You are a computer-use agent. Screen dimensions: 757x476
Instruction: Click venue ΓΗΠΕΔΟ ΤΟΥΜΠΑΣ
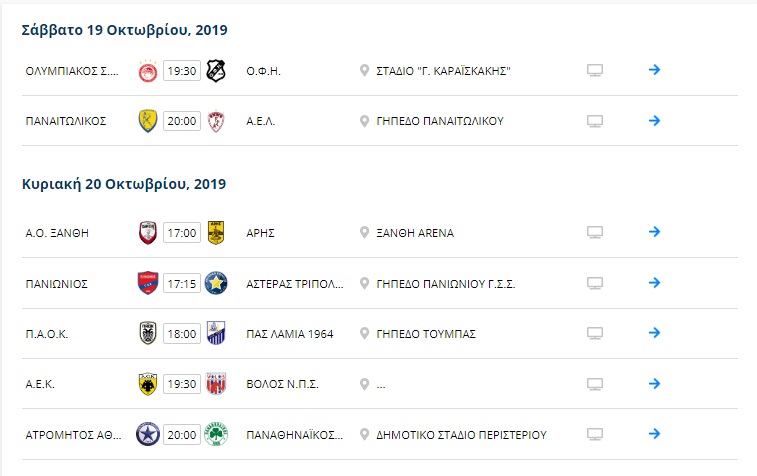pyautogui.click(x=426, y=334)
